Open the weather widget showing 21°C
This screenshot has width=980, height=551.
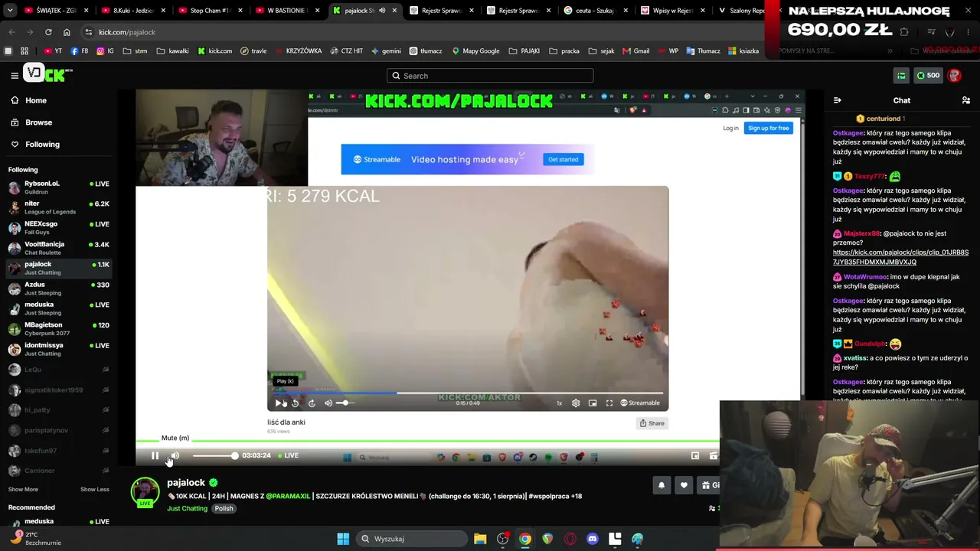coord(34,539)
